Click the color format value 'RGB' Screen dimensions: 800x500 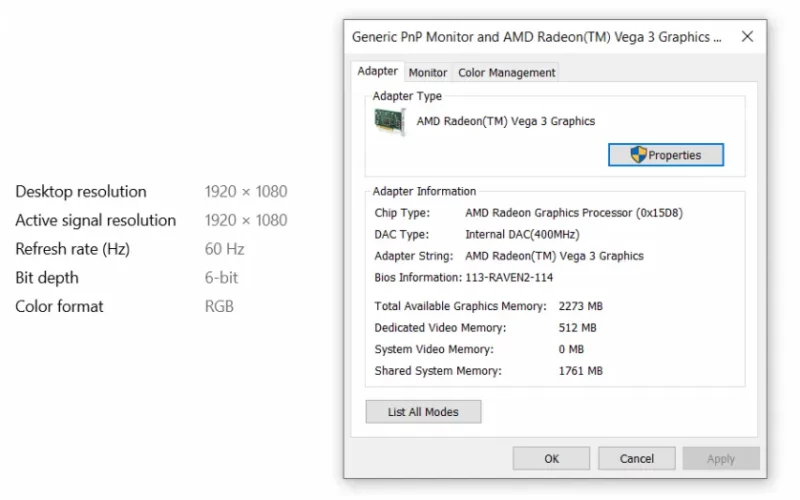tap(219, 306)
